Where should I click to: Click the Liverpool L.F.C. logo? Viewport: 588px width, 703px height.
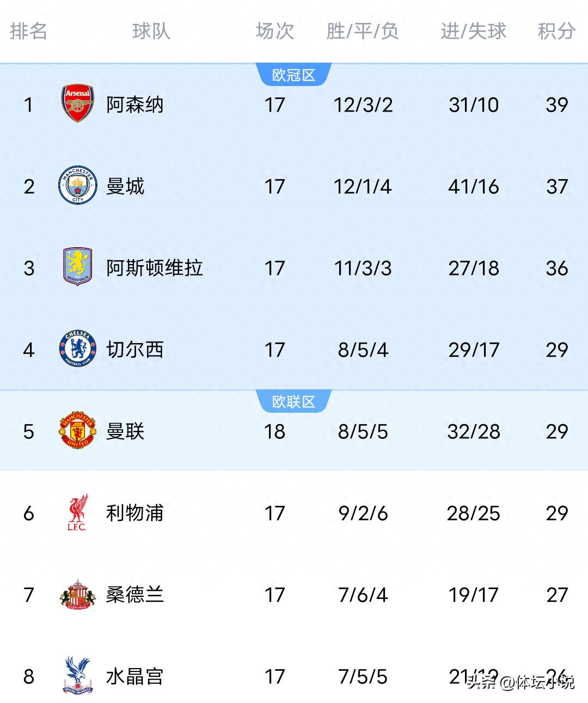(x=78, y=512)
